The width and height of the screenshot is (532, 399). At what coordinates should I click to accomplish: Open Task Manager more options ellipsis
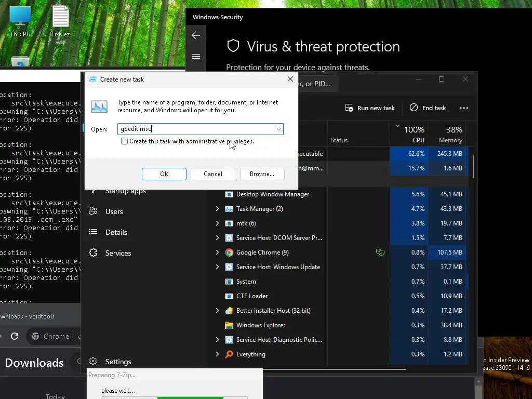[x=464, y=108]
